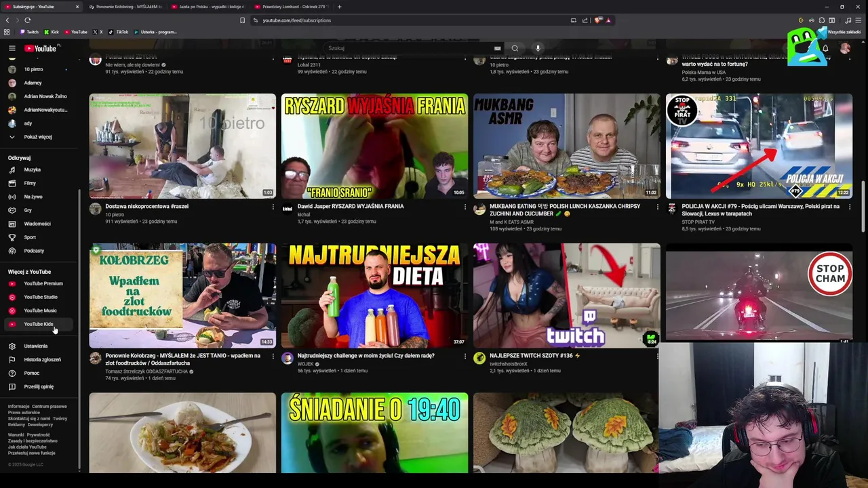Open YouTube Kids link

pos(39,324)
